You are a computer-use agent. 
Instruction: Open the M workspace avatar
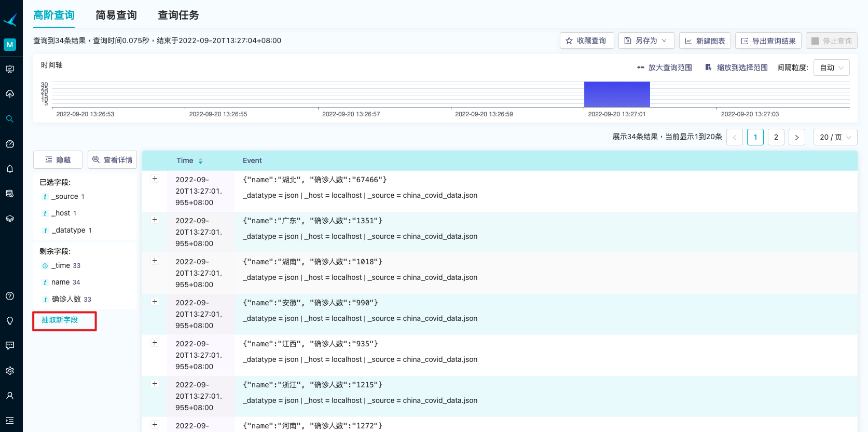(x=10, y=45)
